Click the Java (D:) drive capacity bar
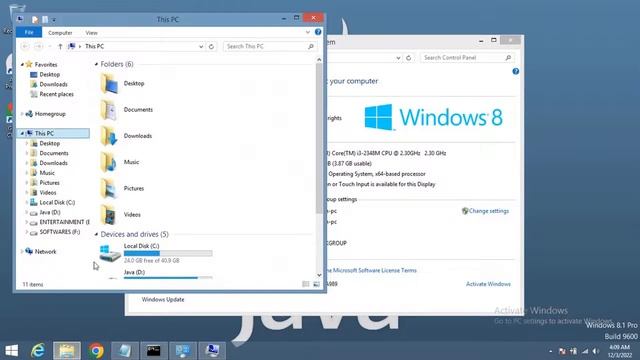 (x=168, y=278)
